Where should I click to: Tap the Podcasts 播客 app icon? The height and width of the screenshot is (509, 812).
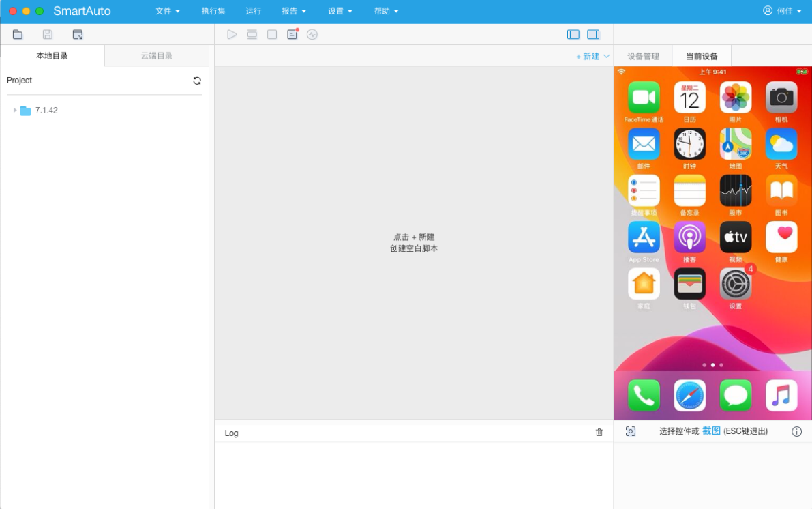[689, 237]
